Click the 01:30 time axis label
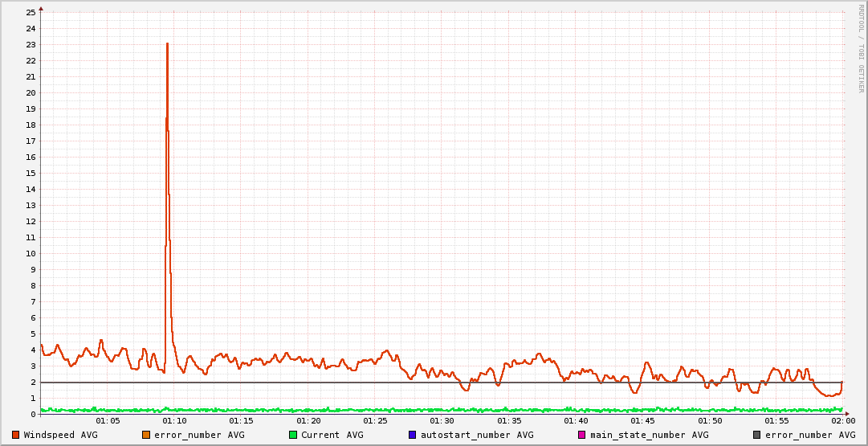The image size is (868, 446). [442, 420]
